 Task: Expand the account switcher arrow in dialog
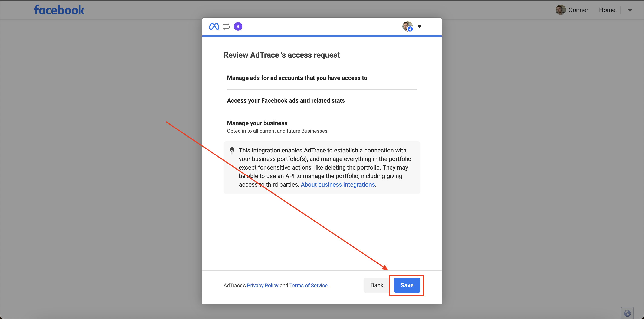point(420,26)
